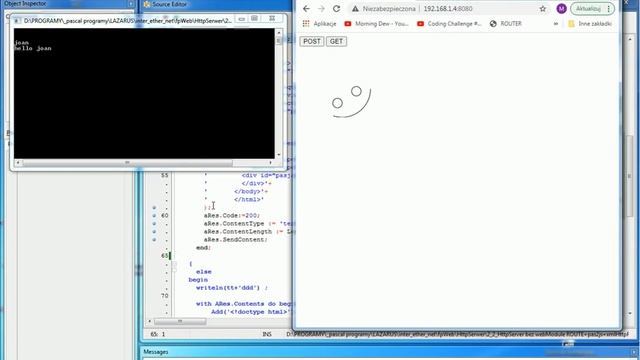Image resolution: width=640 pixels, height=360 pixels.
Task: Open Coding Challenge bookmark
Action: 449,24
